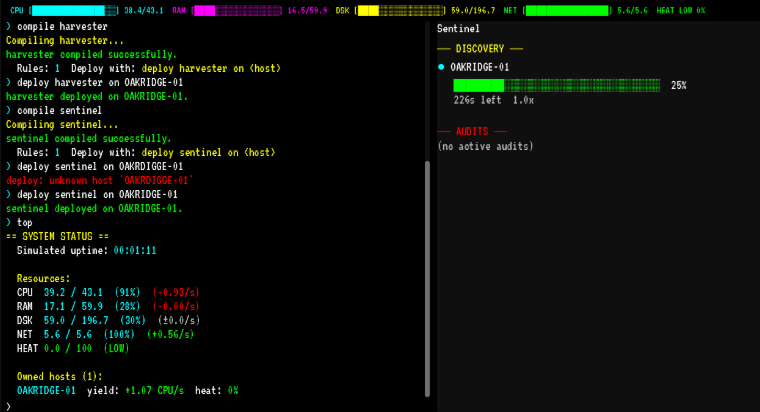Click the Sentinel panel title
This screenshot has width=760, height=412.
(x=458, y=29)
